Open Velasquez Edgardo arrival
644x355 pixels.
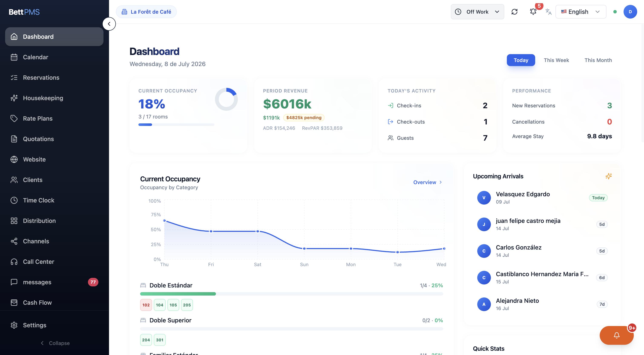coord(542,198)
